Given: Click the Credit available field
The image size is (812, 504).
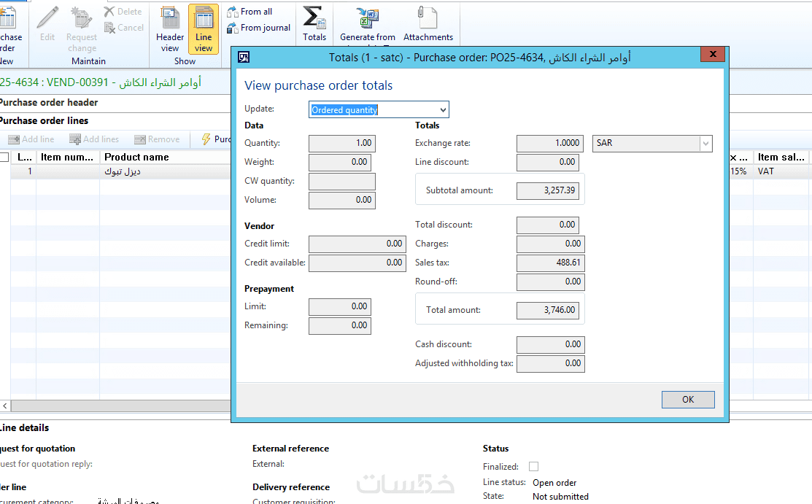Looking at the screenshot, I should point(357,263).
